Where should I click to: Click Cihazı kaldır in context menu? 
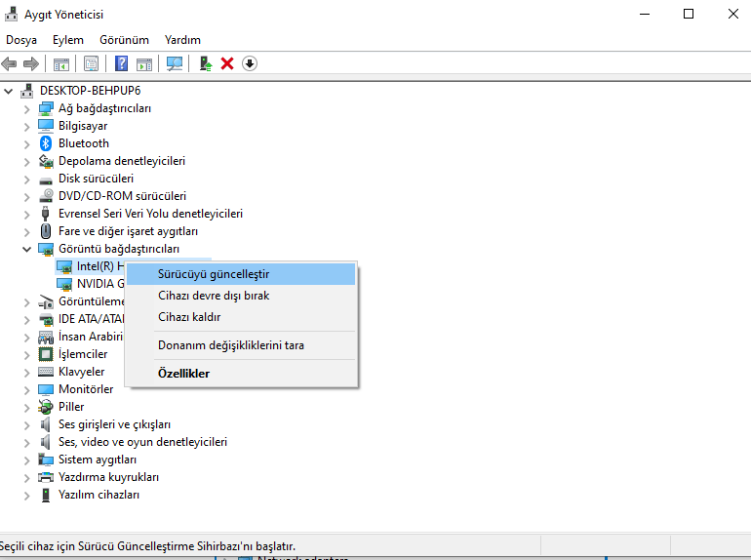coord(189,317)
